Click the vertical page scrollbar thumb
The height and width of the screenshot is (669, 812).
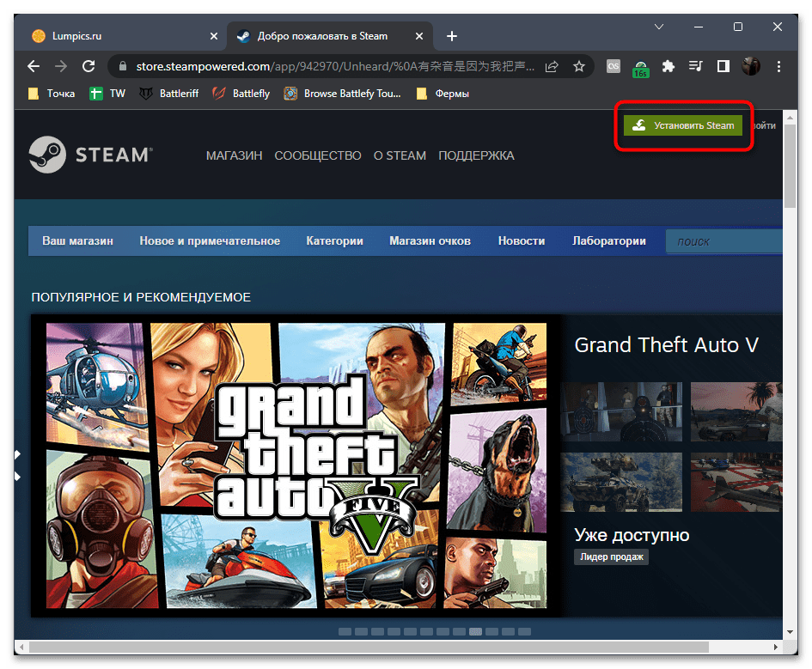[x=790, y=166]
